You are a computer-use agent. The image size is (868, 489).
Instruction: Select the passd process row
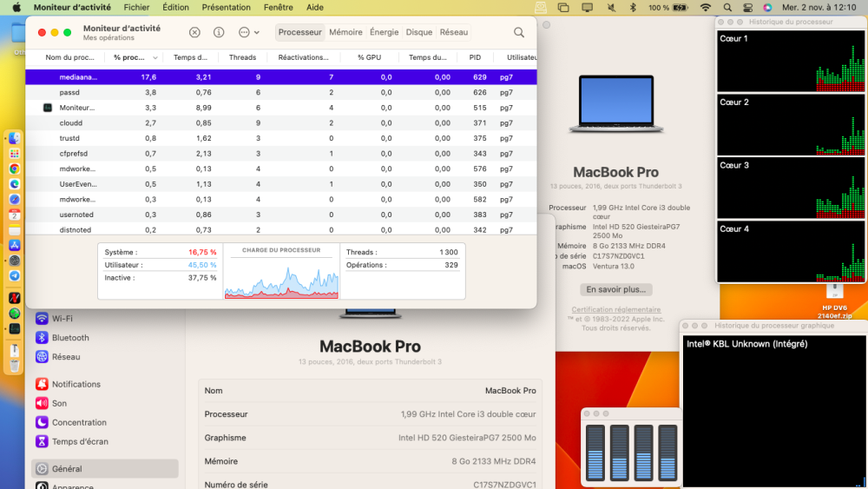[281, 92]
